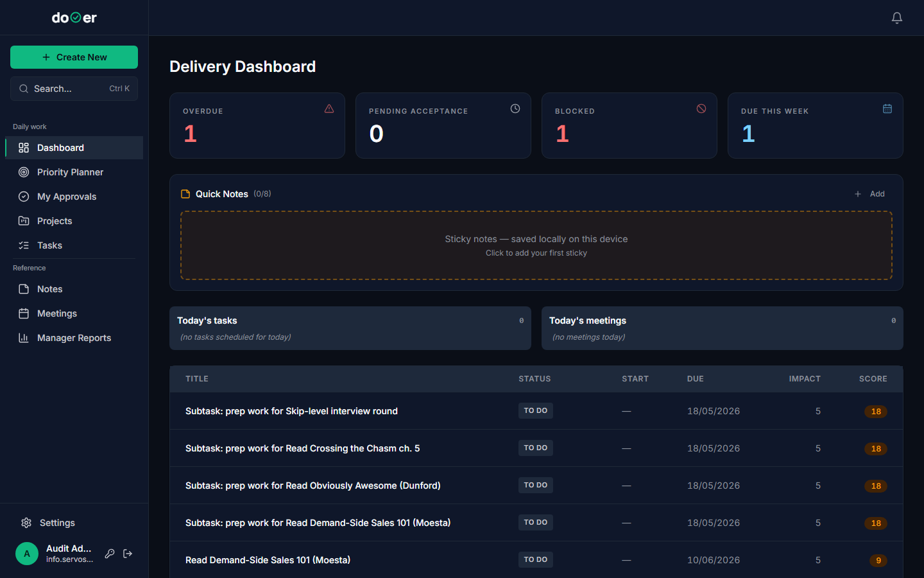924x578 pixels.
Task: Sort by SCORE column header
Action: pyautogui.click(x=873, y=379)
